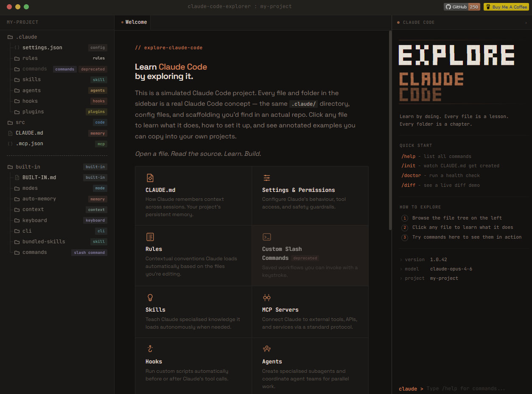Click the config tag beside settings.json
This screenshot has width=532, height=394.
point(98,48)
